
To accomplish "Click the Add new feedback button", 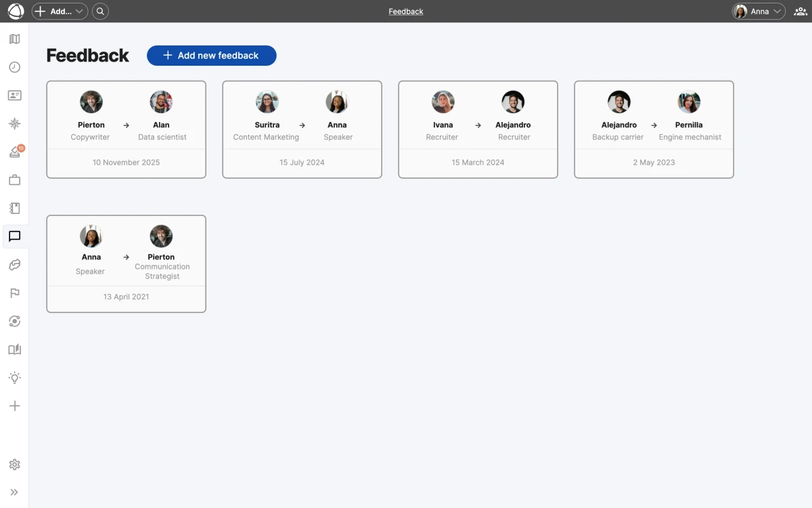I will tap(211, 56).
